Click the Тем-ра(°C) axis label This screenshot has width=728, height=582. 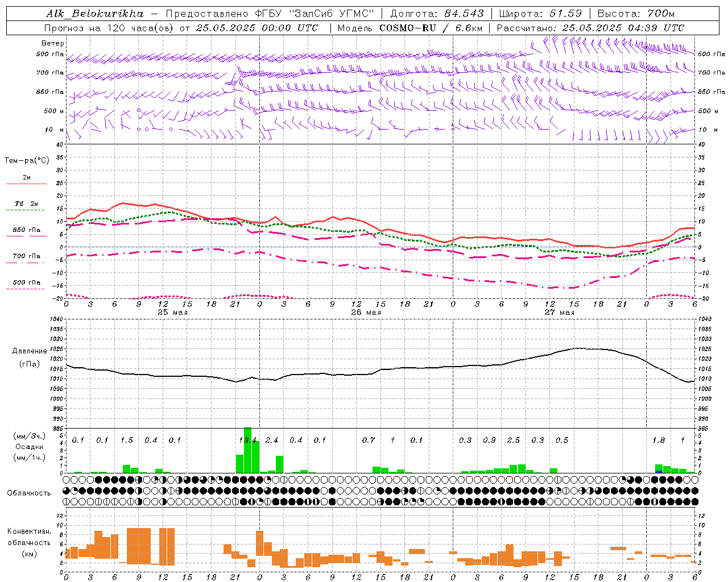[27, 161]
